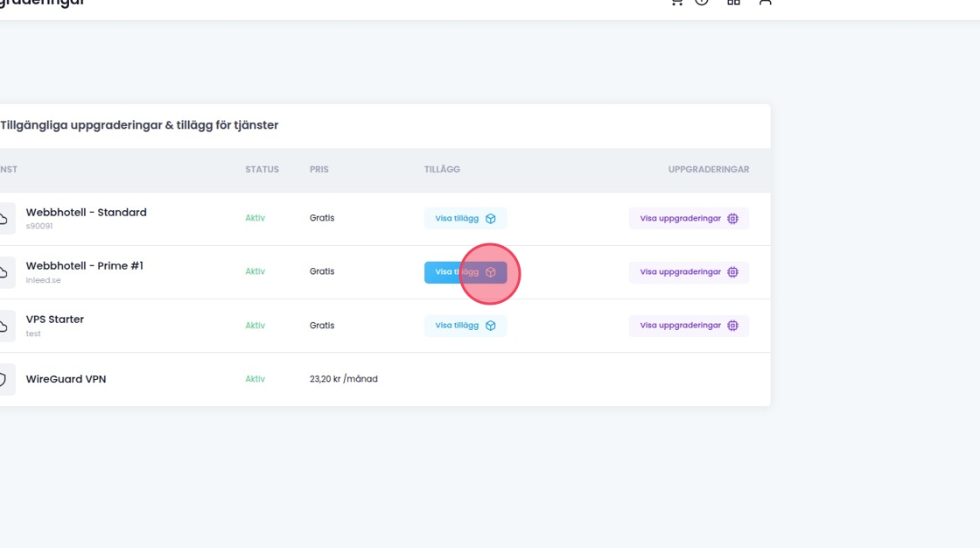This screenshot has width=980, height=548.
Task: Open the shopping cart icon in header
Action: (675, 3)
